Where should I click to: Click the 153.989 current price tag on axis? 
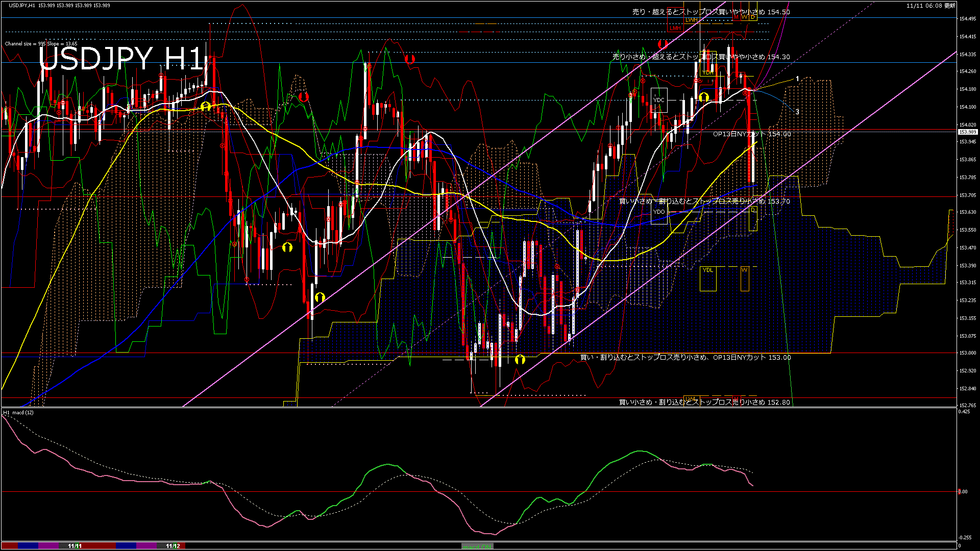[x=968, y=132]
